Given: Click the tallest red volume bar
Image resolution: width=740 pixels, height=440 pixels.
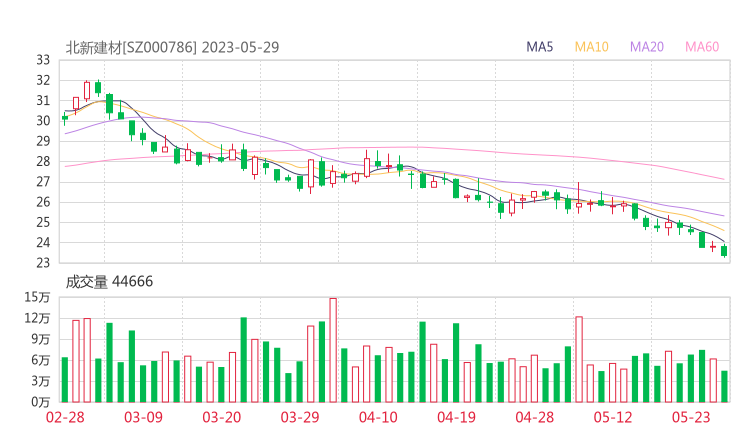Looking at the screenshot, I should tap(333, 350).
